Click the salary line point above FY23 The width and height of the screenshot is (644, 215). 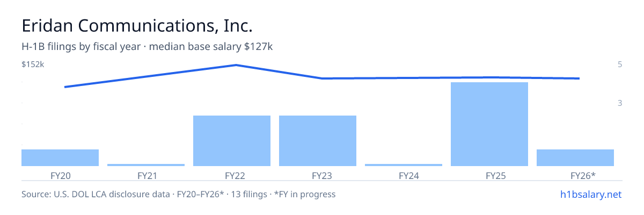tap(322, 78)
